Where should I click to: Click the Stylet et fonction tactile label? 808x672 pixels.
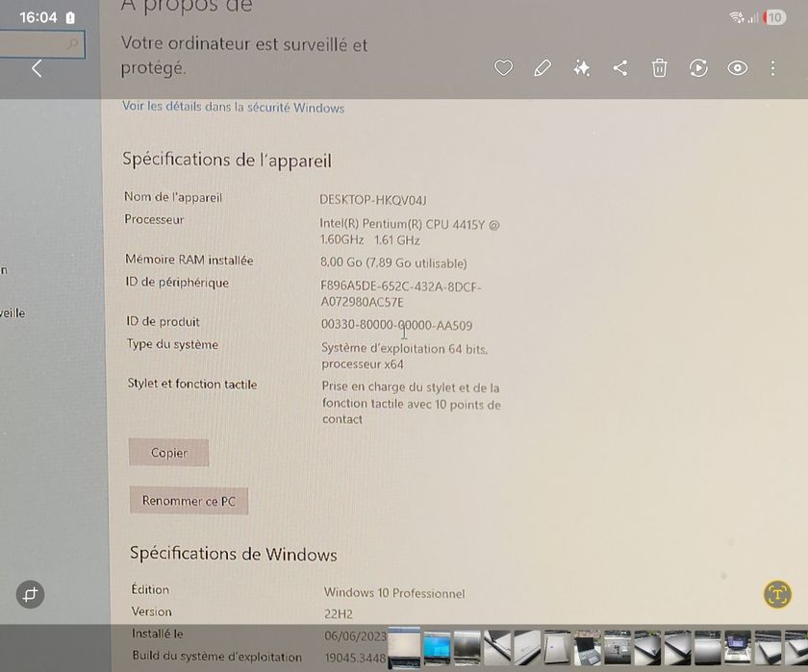[x=192, y=384]
